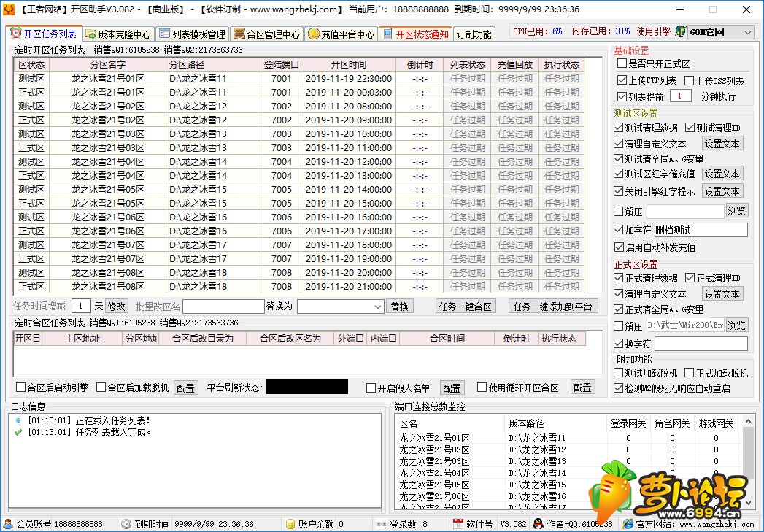Click the 任务时间增减 days input field

click(81, 306)
